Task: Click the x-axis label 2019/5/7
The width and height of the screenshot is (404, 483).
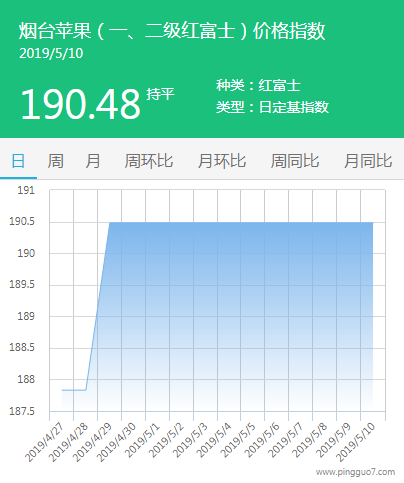Action: click(x=286, y=440)
